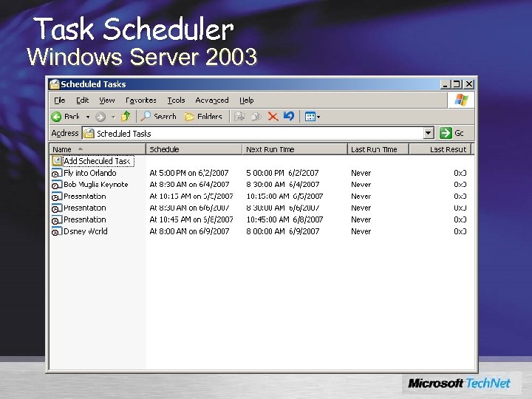The image size is (532, 399).
Task: Sort by the Name column header
Action: pos(98,149)
